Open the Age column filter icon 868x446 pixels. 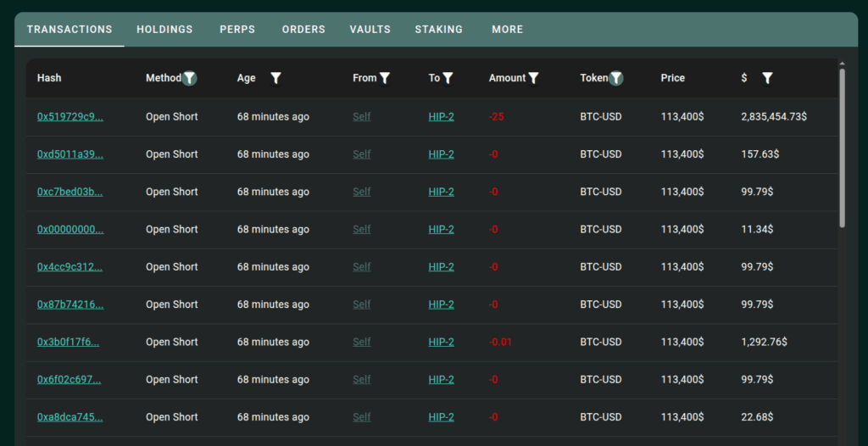coord(275,78)
